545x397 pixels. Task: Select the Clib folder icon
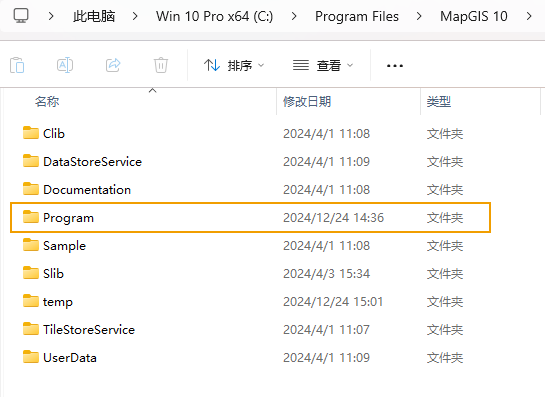31,133
